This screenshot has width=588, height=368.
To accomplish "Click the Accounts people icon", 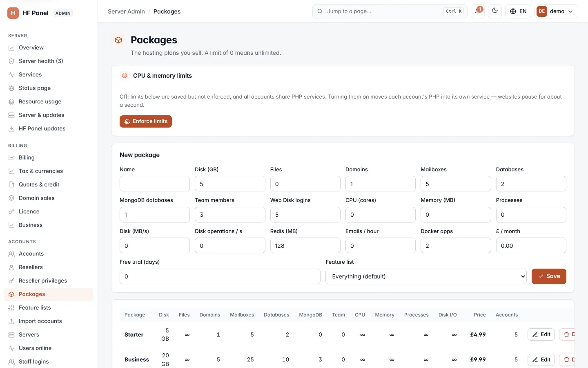I will coord(11,254).
